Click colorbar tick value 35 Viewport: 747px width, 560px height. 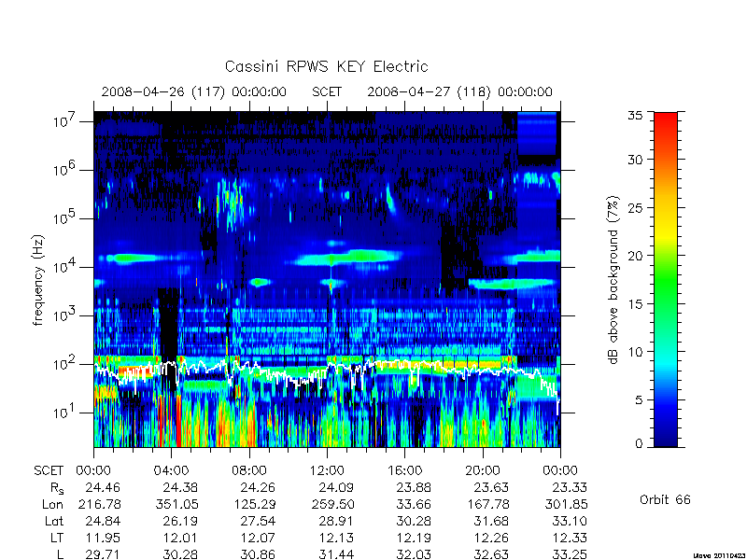tap(635, 115)
